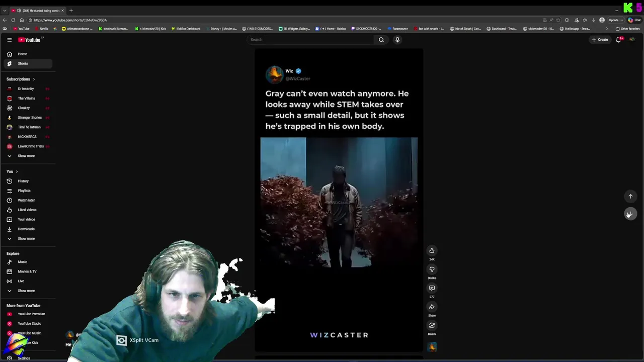644x362 pixels.
Task: Add this page to favorites with star
Action: coord(558,20)
